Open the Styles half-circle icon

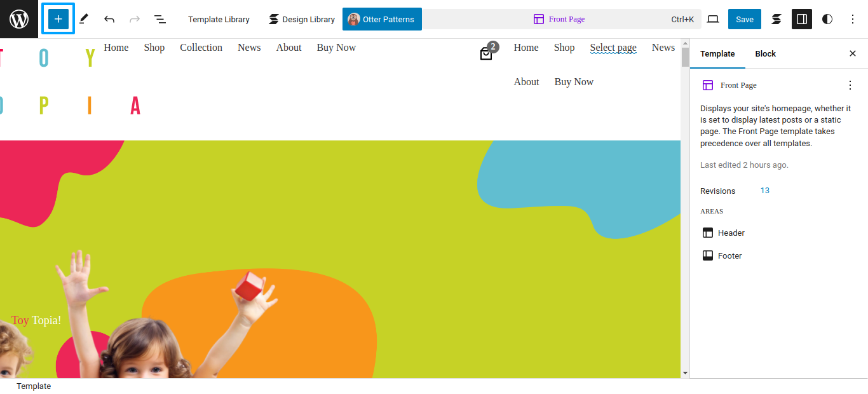pos(827,19)
